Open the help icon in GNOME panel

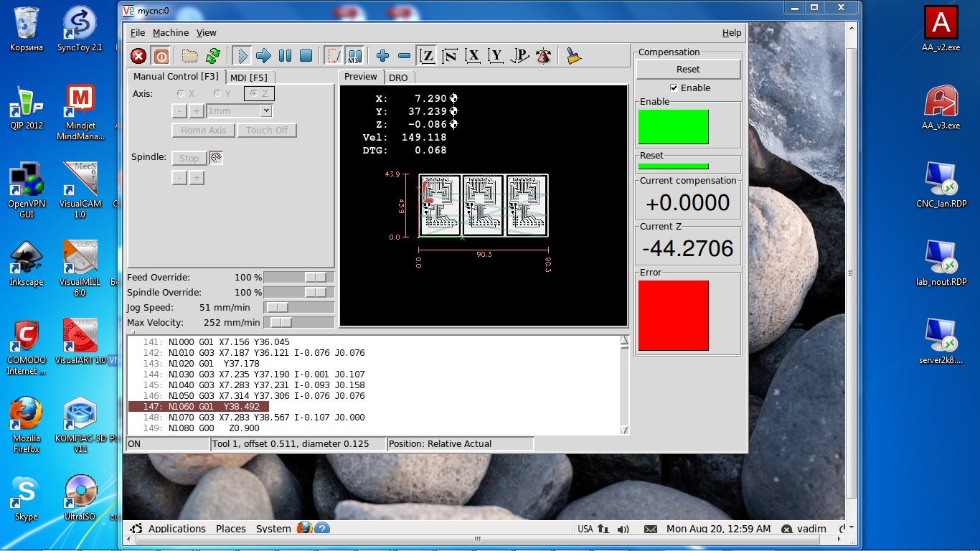point(322,529)
